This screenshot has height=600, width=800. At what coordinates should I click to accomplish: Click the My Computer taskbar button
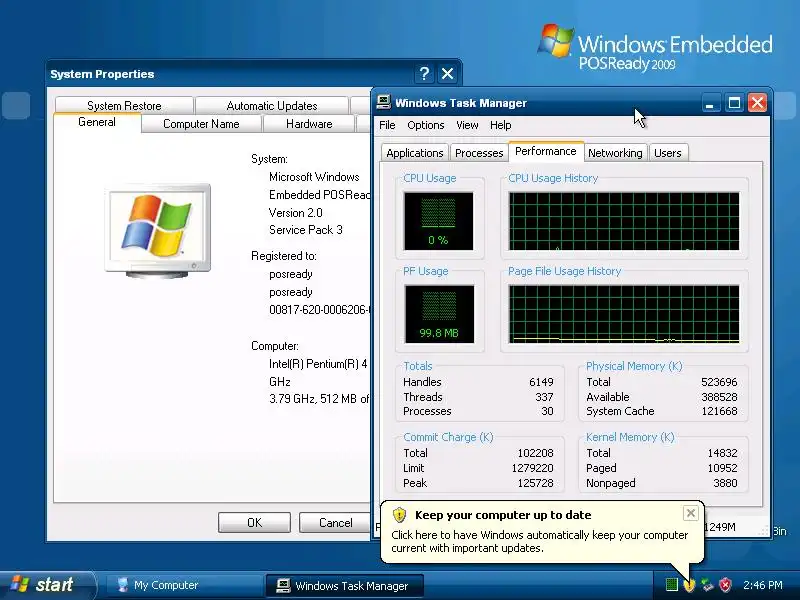183,585
